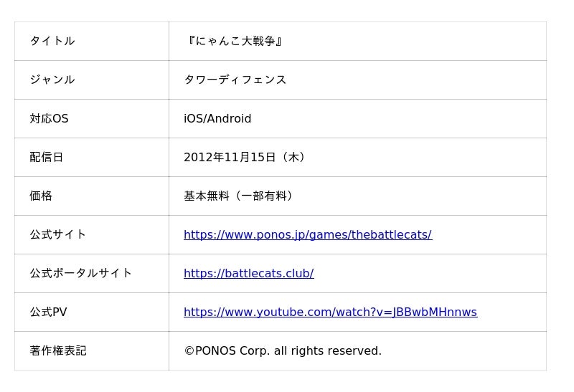Open the ponos.jp thebattlecats official site link
Screen dimensions: 574x392
307,235
